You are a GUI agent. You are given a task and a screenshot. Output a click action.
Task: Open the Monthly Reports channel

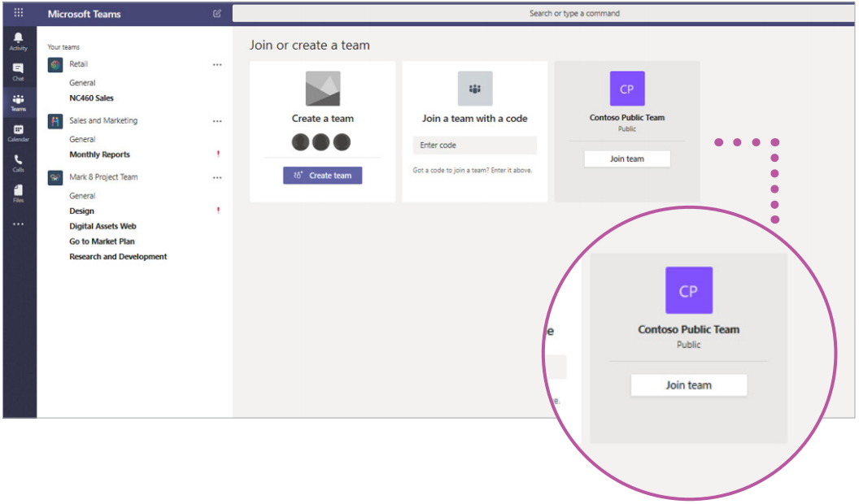(x=100, y=154)
